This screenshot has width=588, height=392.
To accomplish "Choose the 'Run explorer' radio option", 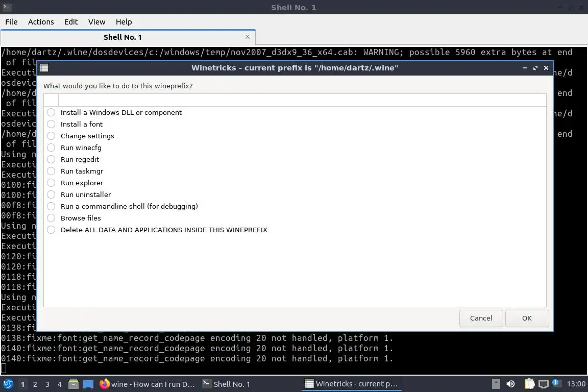I will pyautogui.click(x=51, y=183).
